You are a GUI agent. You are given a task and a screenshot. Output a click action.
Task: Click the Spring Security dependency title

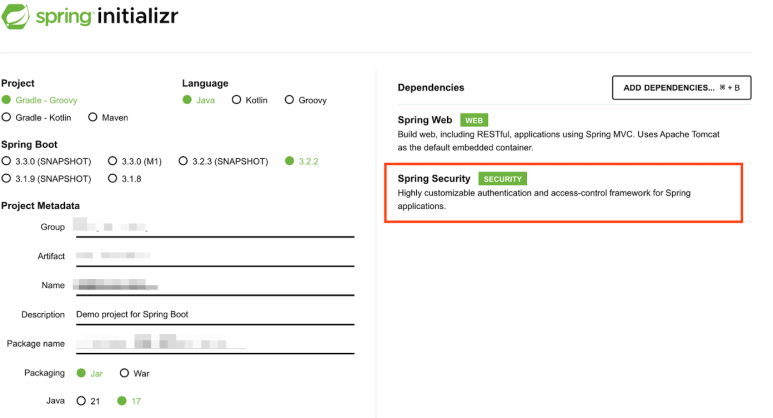click(434, 178)
